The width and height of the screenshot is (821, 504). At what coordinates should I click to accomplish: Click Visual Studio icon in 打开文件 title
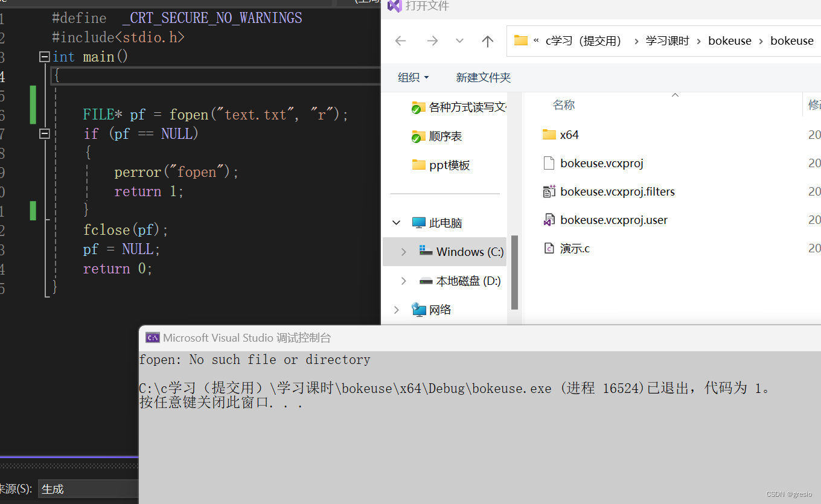[x=395, y=6]
